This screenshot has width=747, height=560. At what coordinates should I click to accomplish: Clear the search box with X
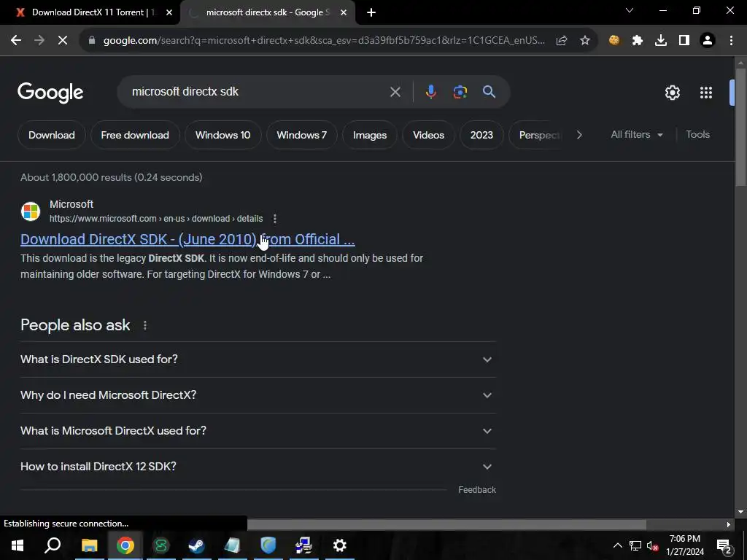pos(395,92)
